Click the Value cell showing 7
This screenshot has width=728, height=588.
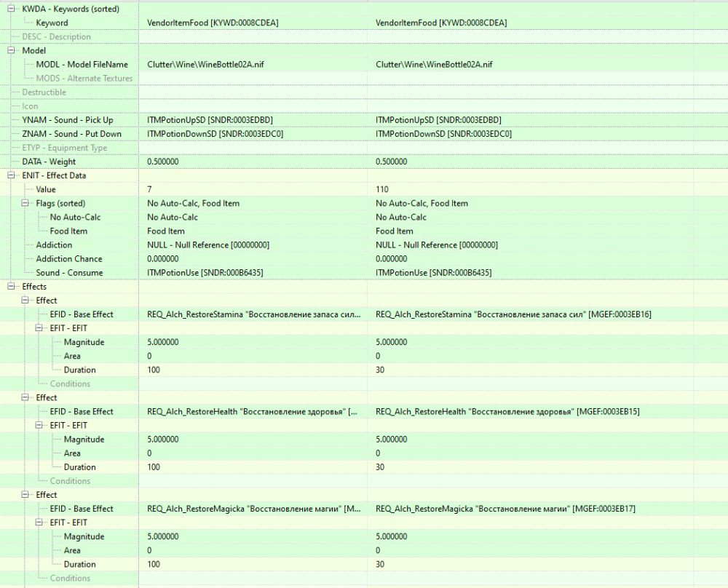click(x=253, y=189)
